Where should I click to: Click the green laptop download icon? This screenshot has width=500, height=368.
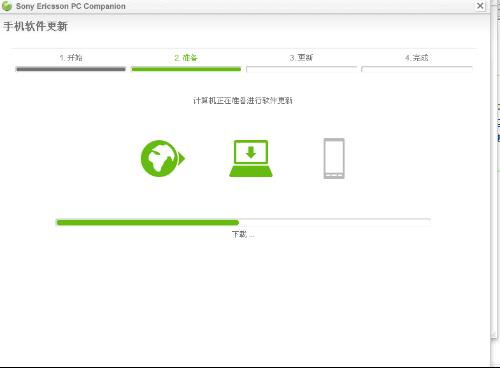[x=251, y=158]
